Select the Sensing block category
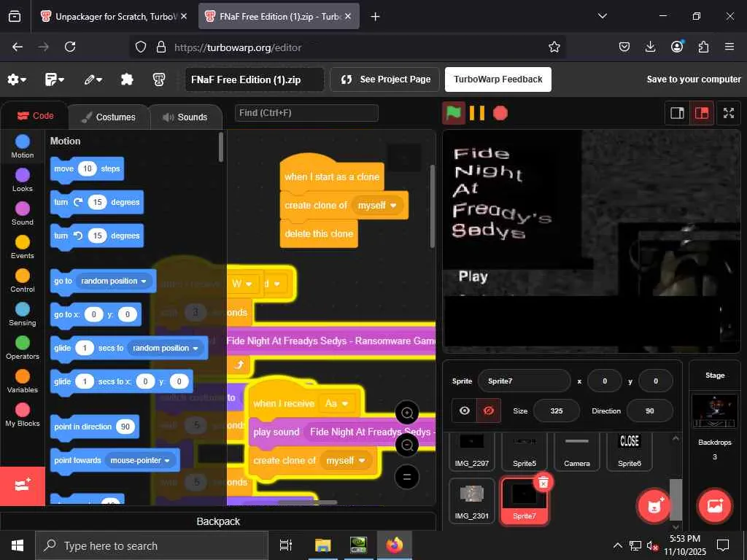This screenshot has height=560, width=747. [23, 314]
